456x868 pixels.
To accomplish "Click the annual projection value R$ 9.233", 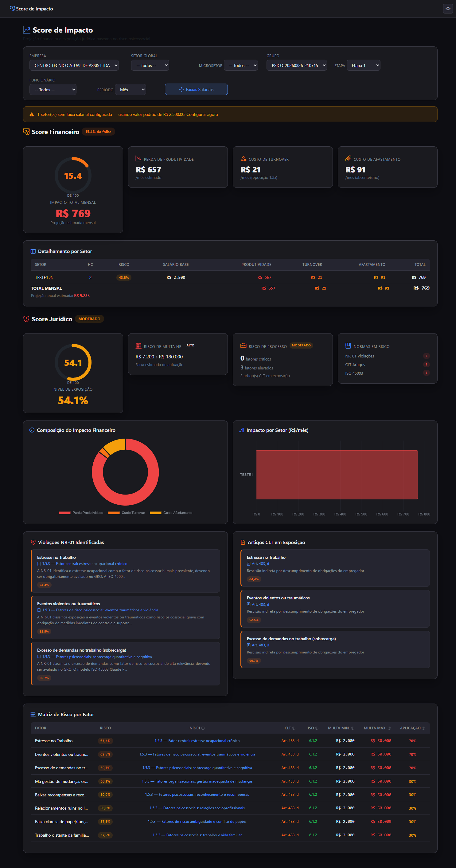I will pos(82,295).
